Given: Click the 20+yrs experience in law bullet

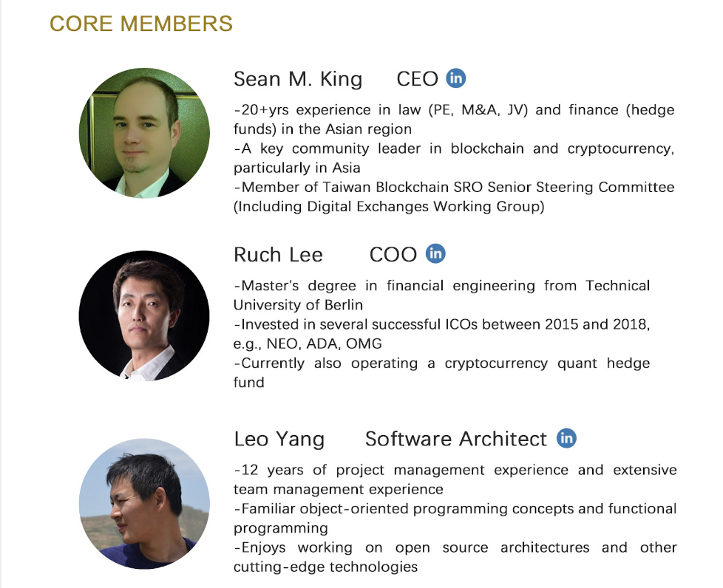Looking at the screenshot, I should [453, 119].
